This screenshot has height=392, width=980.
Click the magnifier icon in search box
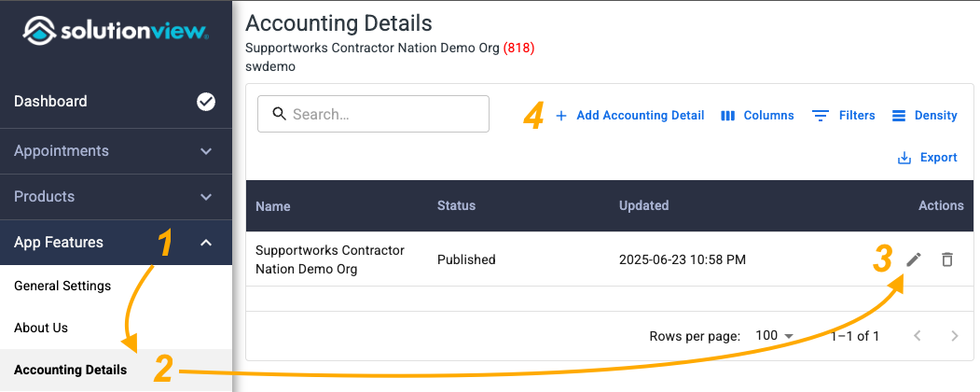[x=280, y=114]
